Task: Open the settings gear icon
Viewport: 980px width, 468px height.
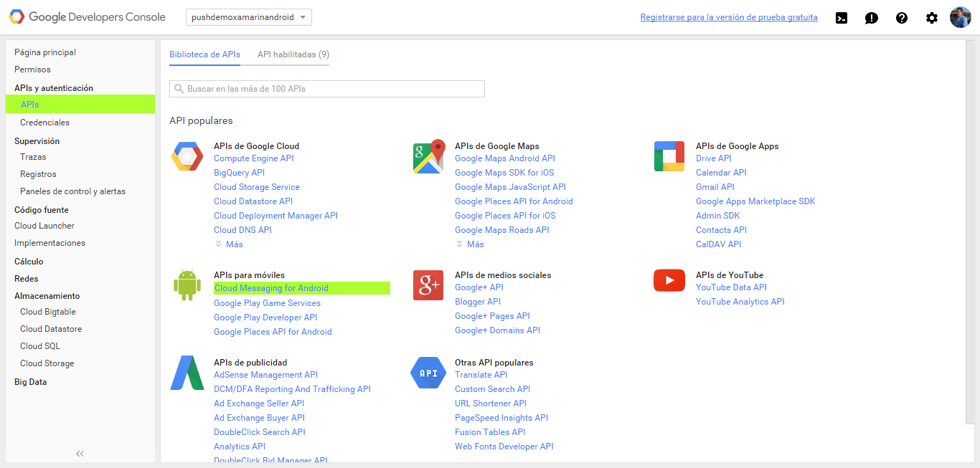Action: pyautogui.click(x=932, y=18)
